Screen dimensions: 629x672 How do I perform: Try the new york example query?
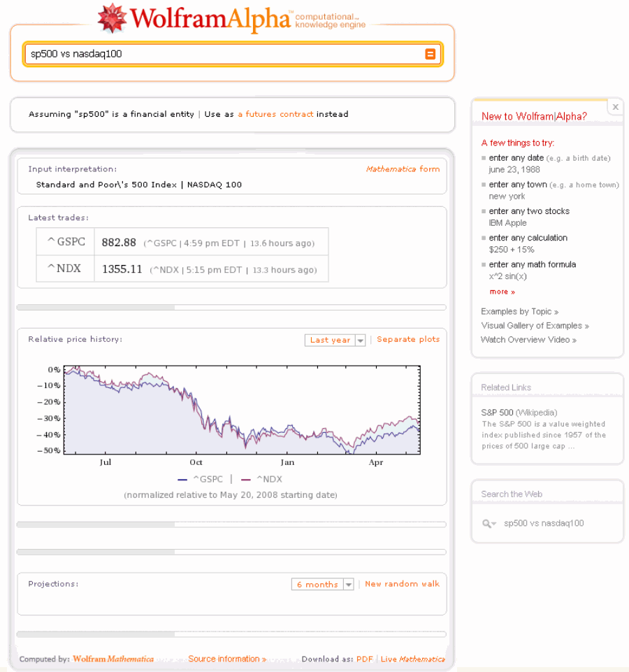tap(507, 196)
